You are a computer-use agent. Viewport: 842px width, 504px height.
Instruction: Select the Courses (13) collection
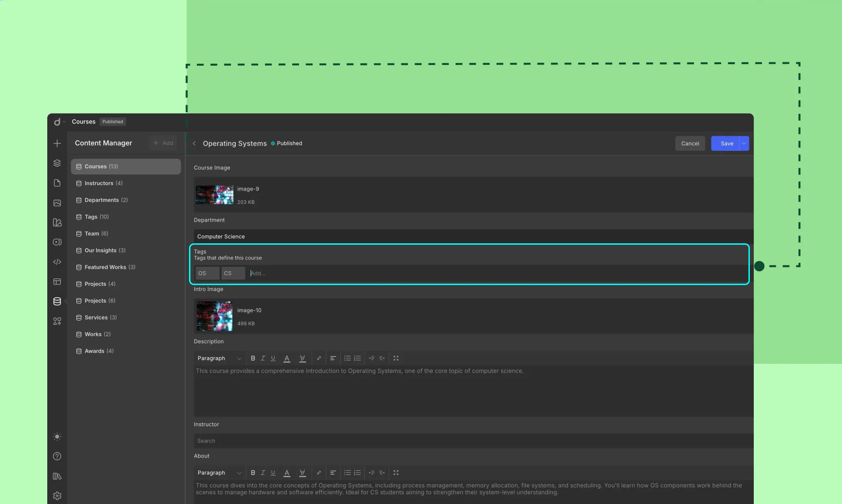point(126,167)
